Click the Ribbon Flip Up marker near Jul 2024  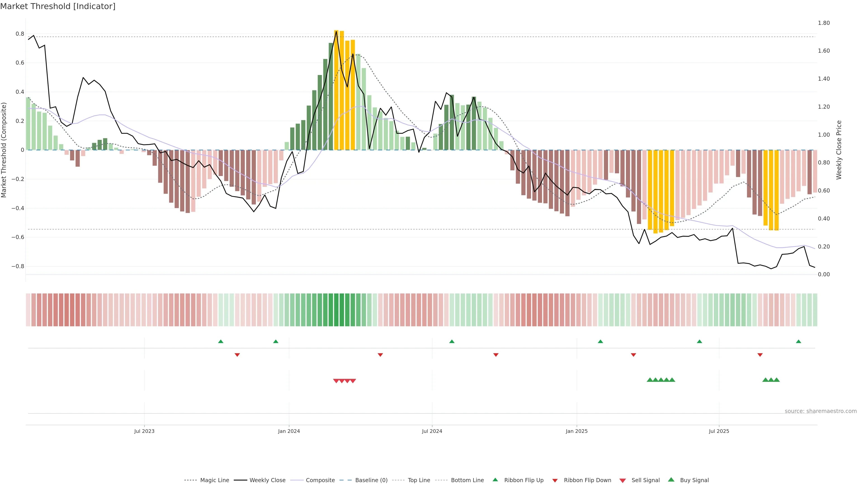pyautogui.click(x=452, y=342)
